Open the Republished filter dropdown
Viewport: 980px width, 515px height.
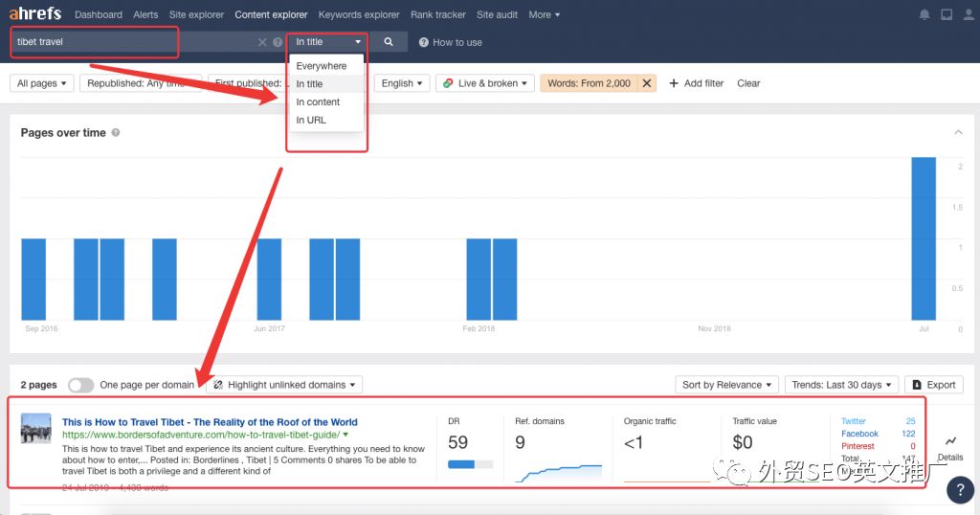point(140,83)
